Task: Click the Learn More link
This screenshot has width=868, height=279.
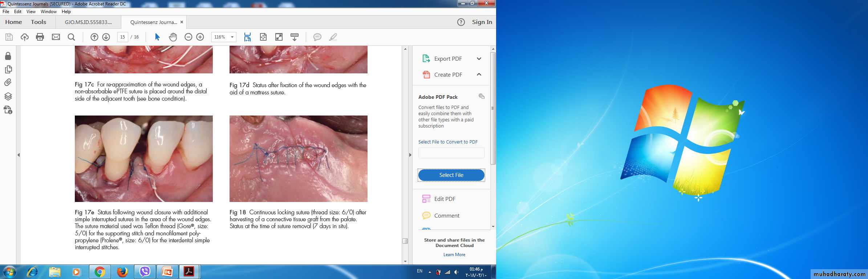Action: (454, 255)
